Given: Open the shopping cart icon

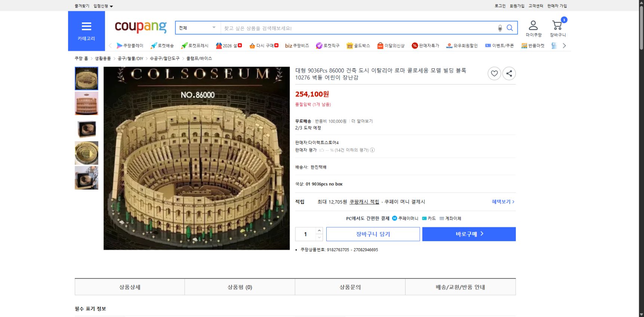Looking at the screenshot, I should pyautogui.click(x=557, y=26).
